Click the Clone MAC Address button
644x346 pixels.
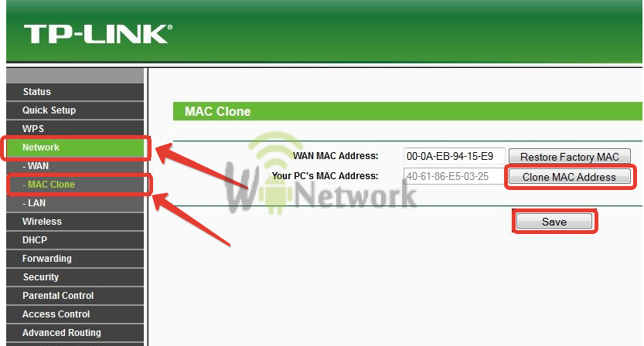coord(569,177)
